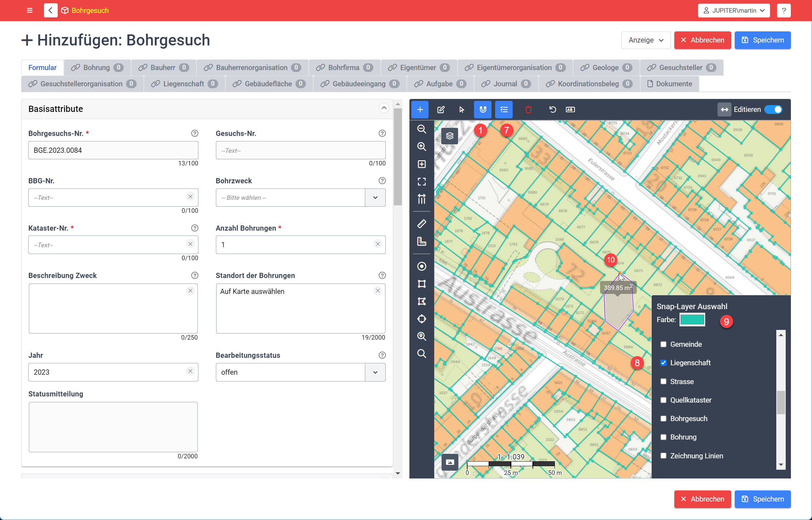Select the rectangle drawing tool

(421, 284)
